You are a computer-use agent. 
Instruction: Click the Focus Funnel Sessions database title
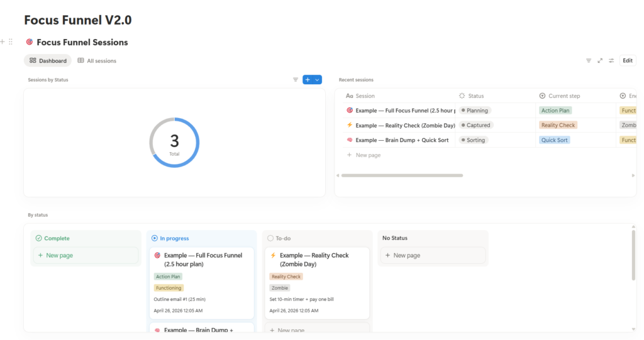tap(82, 42)
